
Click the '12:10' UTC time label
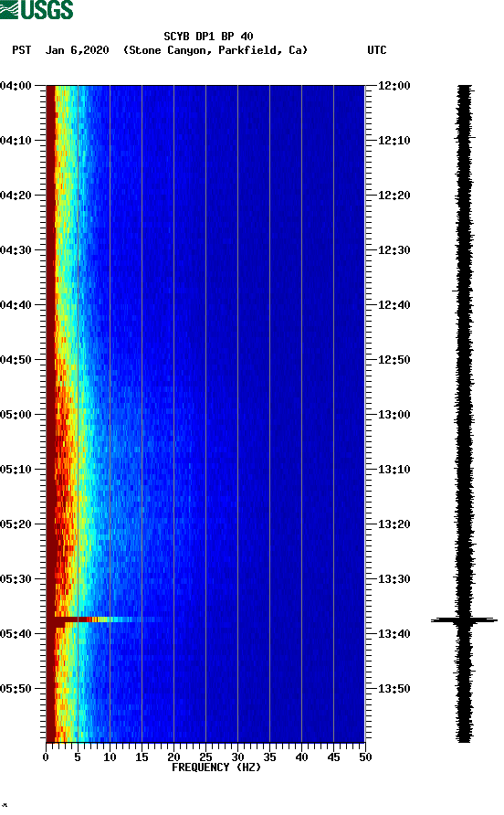coord(394,141)
